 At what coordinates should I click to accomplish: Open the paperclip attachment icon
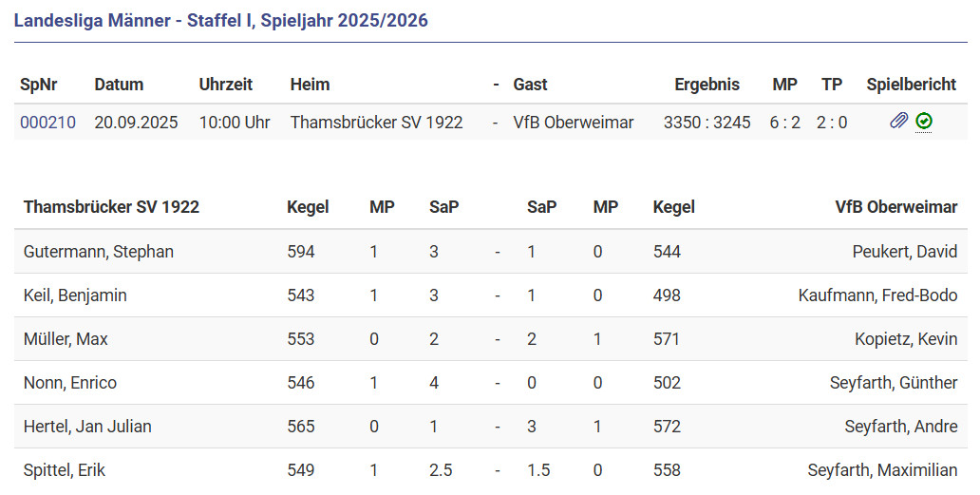(898, 122)
